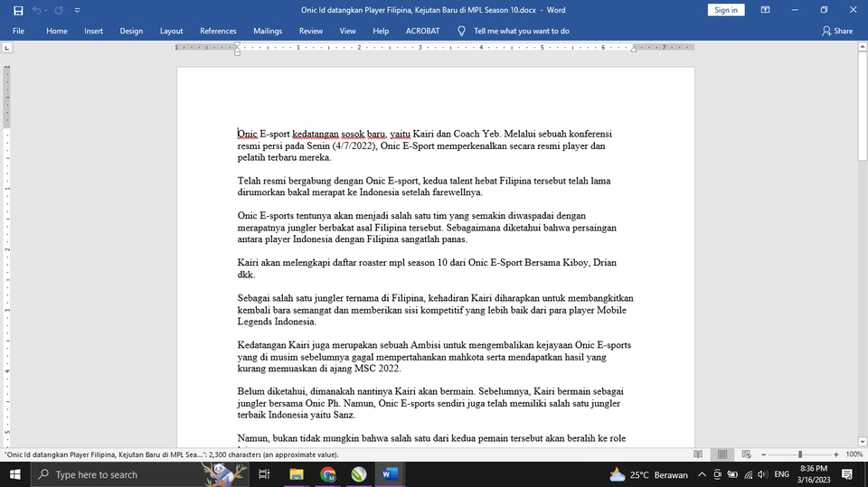Open the Review tab
Viewport: 868px width, 487px height.
310,31
